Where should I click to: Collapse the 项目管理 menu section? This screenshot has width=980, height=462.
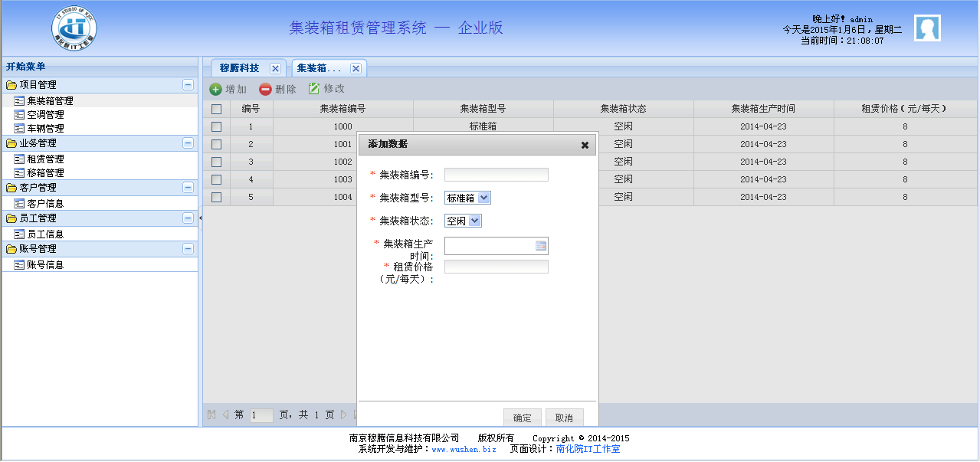[x=188, y=85]
